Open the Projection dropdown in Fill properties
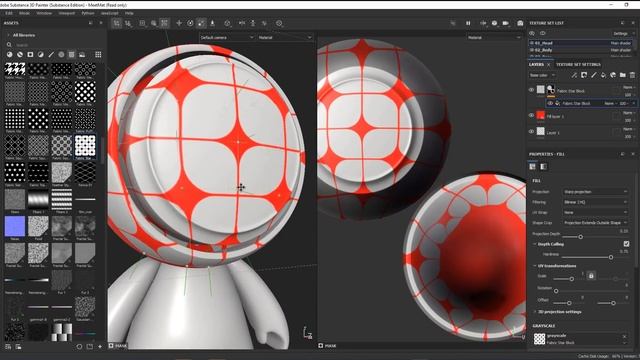The width and height of the screenshot is (640, 360). 595,191
